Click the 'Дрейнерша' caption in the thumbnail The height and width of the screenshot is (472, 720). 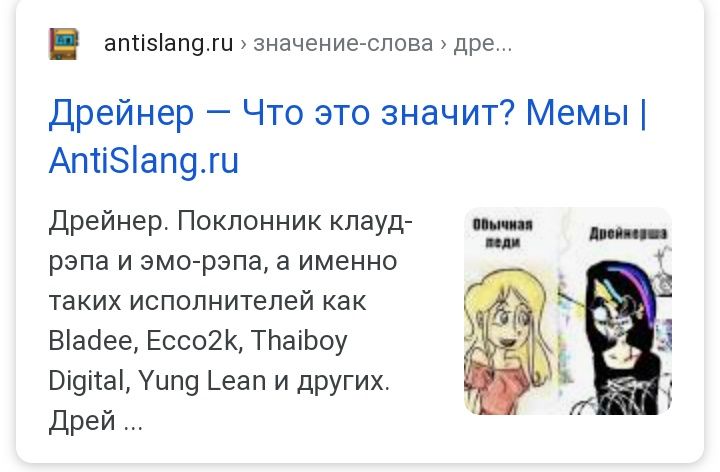pyautogui.click(x=628, y=233)
